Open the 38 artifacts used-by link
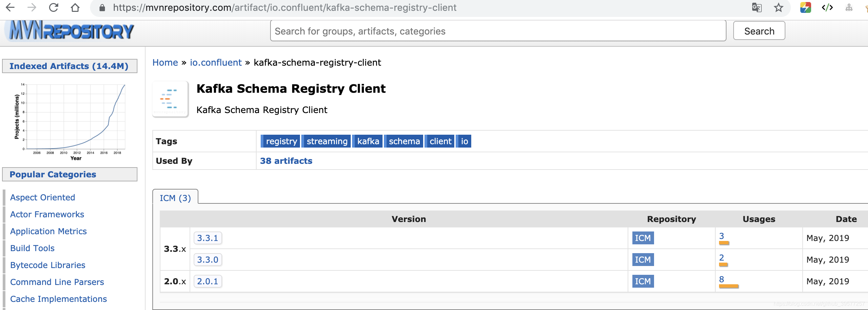Image resolution: width=868 pixels, height=310 pixels. [286, 161]
